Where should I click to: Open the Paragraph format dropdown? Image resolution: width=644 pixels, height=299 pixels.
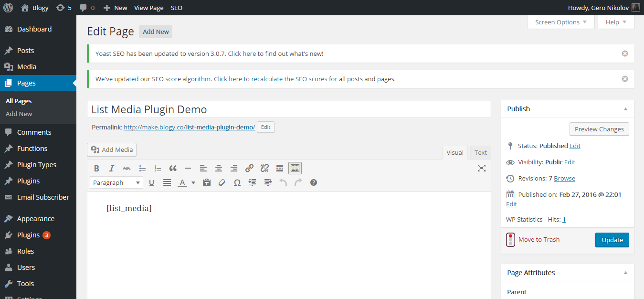pos(116,182)
